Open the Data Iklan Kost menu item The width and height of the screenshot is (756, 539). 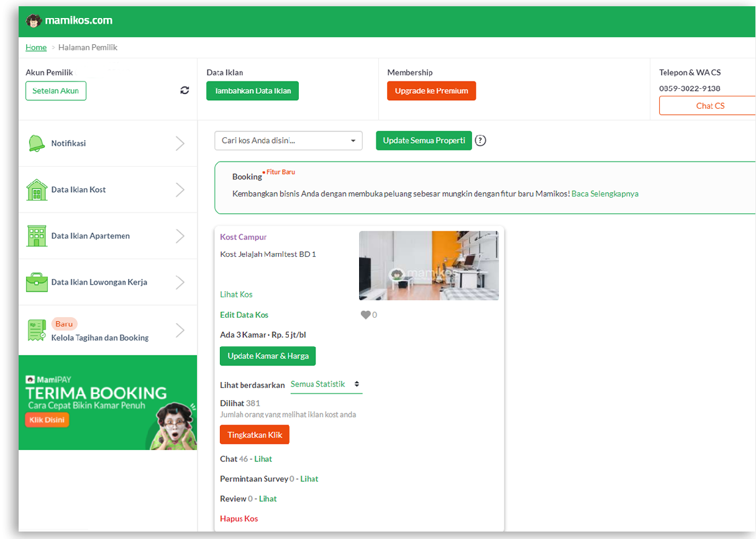[79, 190]
